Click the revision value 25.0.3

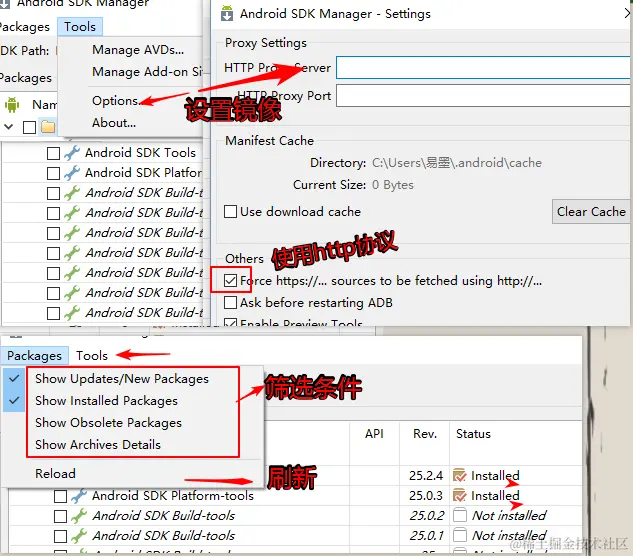pyautogui.click(x=426, y=495)
